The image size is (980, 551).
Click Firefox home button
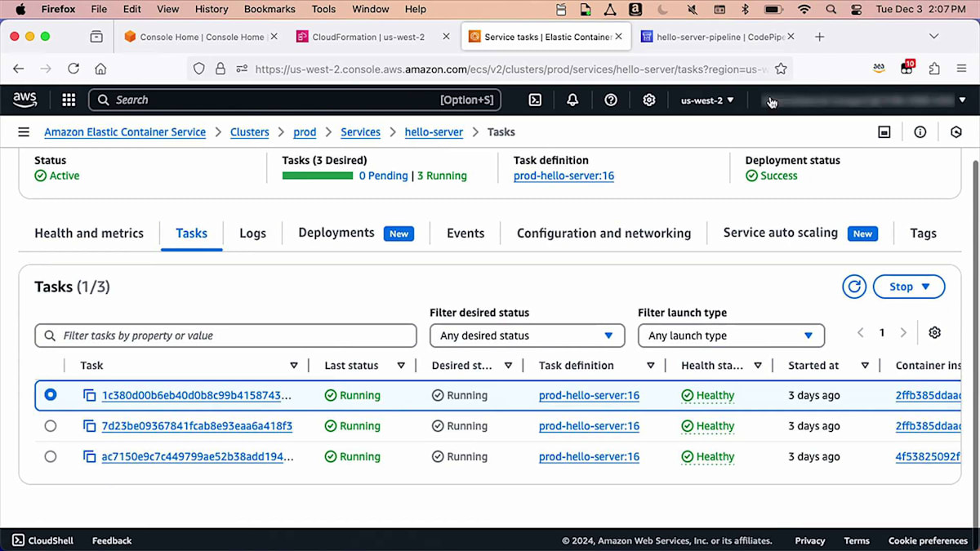[x=100, y=69]
